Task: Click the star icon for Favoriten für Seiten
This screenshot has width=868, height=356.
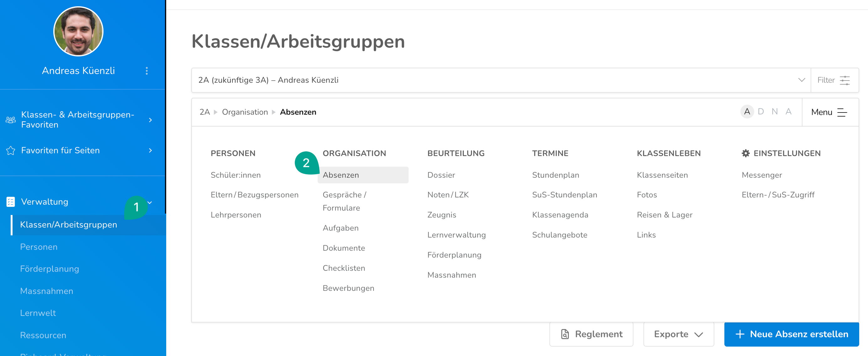Action: point(10,150)
